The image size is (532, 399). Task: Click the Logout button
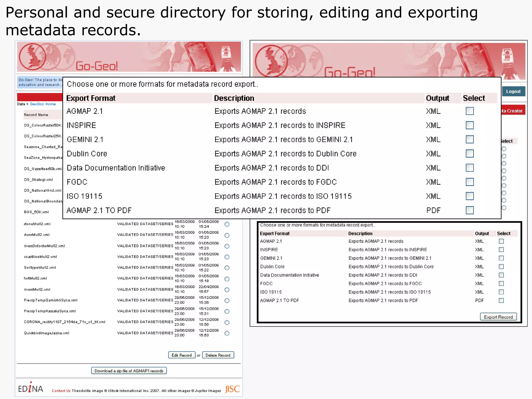tap(513, 91)
